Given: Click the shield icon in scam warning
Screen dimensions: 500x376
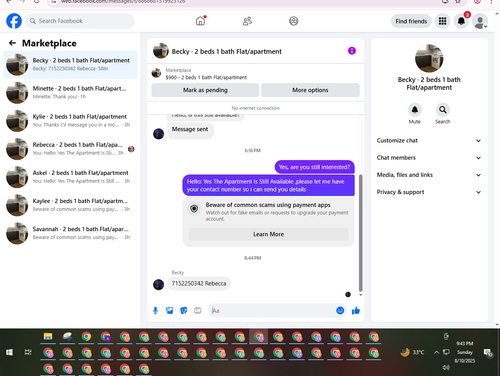Looking at the screenshot, I should tap(194, 209).
